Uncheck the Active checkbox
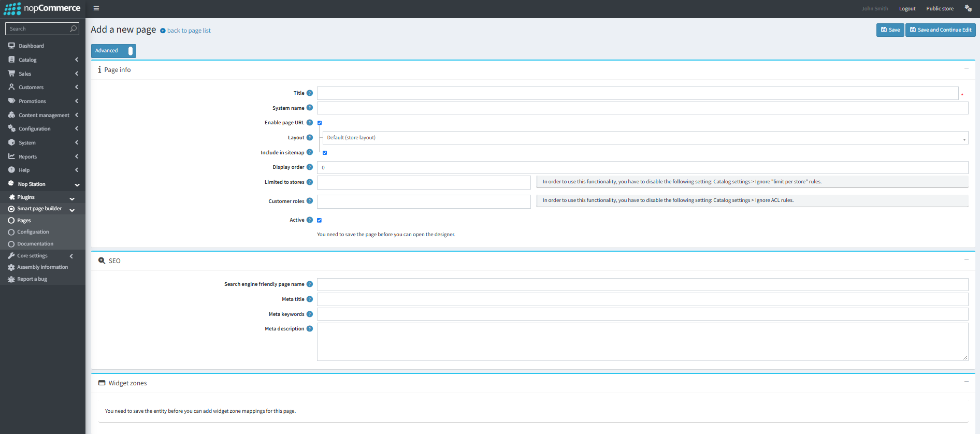 [x=320, y=220]
